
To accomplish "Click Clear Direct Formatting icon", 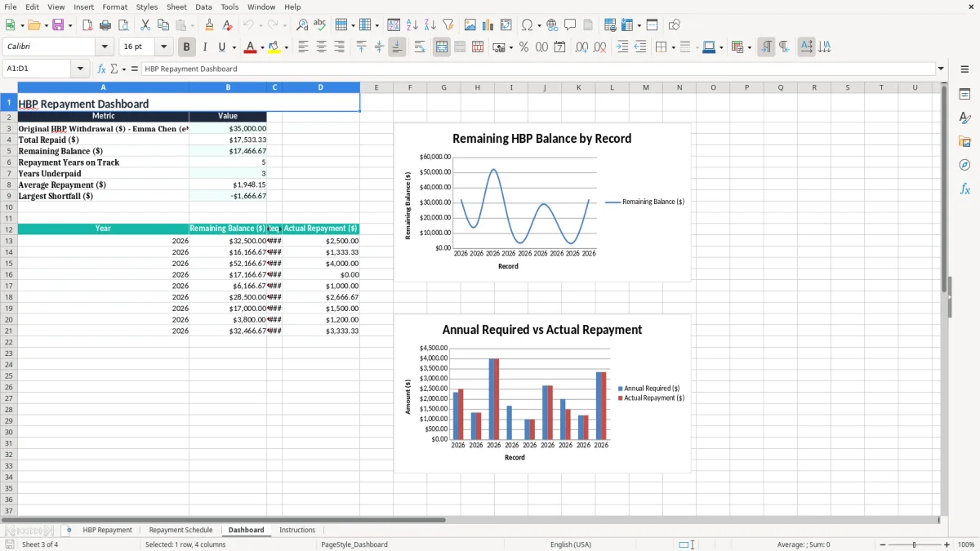I will click(x=227, y=25).
